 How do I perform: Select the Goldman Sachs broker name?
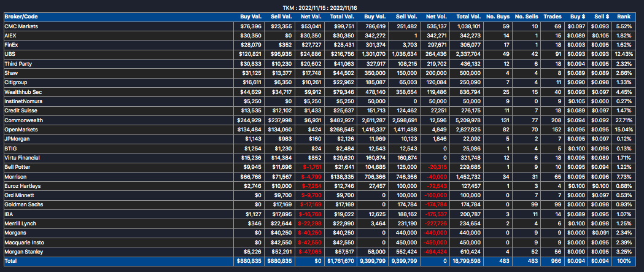[x=24, y=204]
